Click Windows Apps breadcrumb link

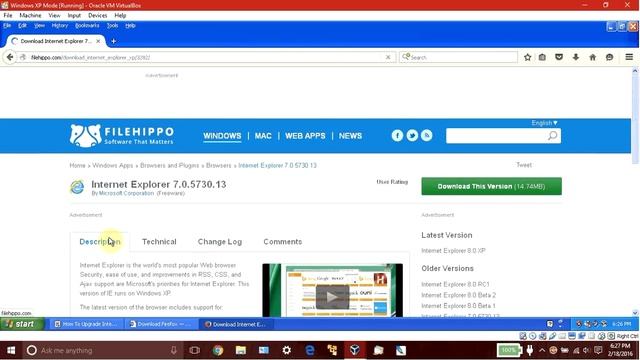pyautogui.click(x=113, y=165)
